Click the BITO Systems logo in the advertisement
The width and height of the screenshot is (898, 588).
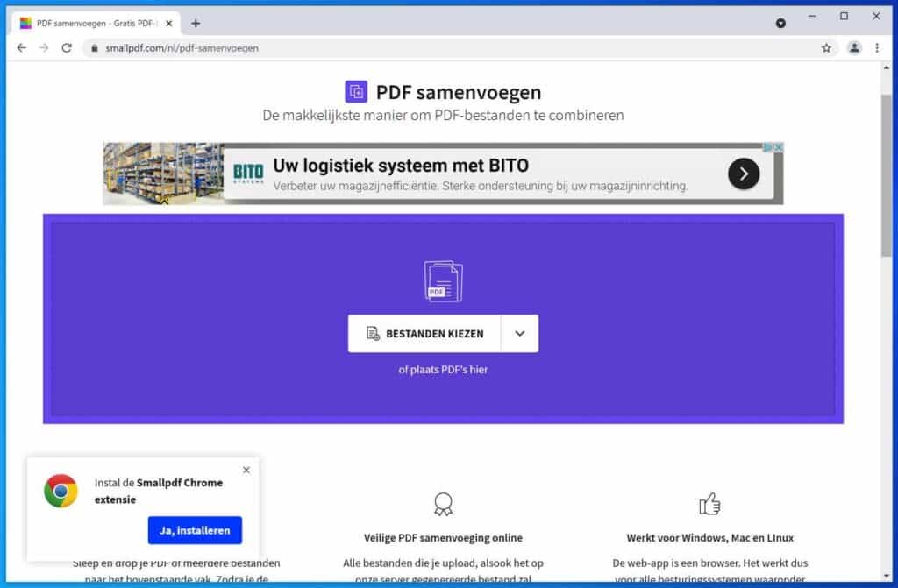(x=248, y=173)
